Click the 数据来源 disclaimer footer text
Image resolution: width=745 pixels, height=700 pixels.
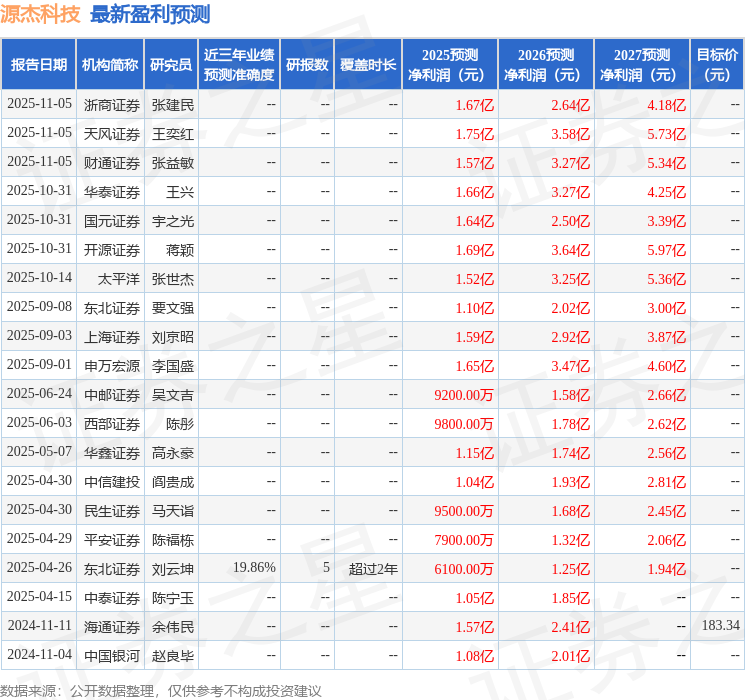point(161,690)
